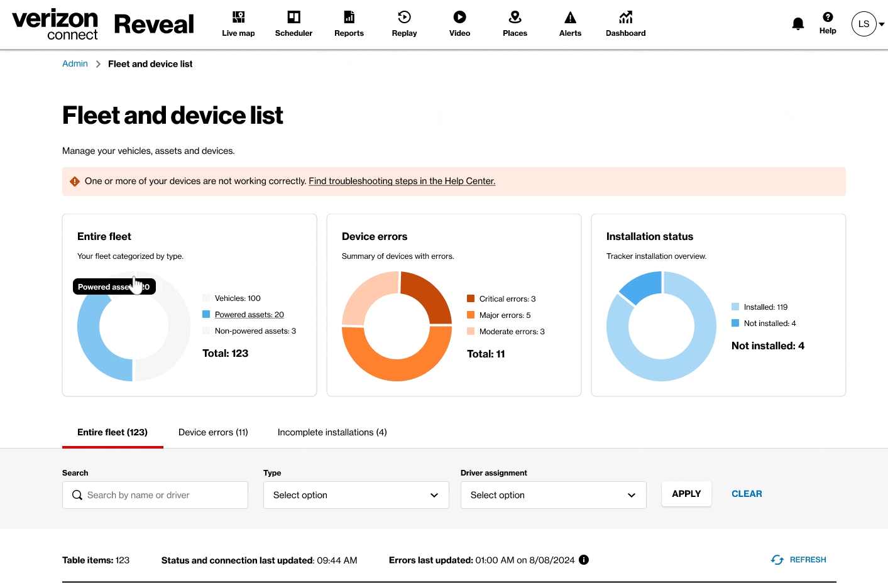This screenshot has height=588, width=888.
Task: Open the Replay feature
Action: pyautogui.click(x=404, y=24)
